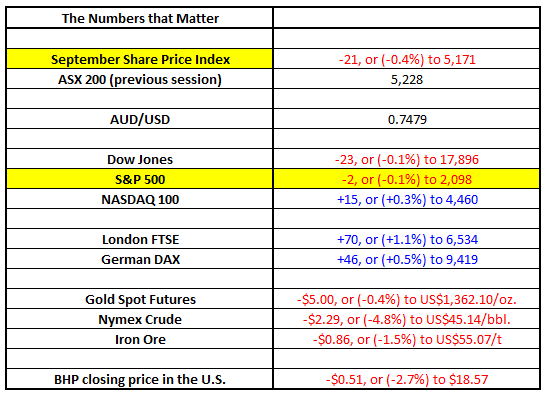This screenshot has height=399, width=550.
Task: Click the "The Numbers that Matter" header cell
Action: coord(140,18)
